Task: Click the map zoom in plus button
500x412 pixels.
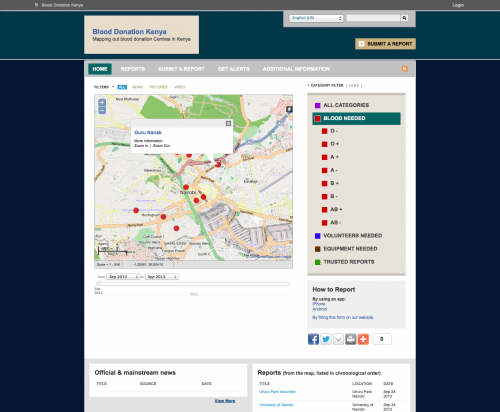Action: pos(102,103)
